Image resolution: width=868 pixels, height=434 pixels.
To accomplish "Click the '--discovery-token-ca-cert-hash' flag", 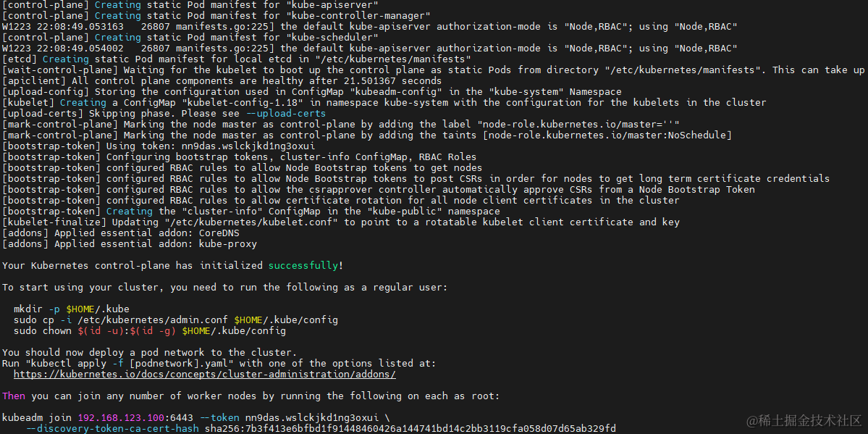I will 112,428.
